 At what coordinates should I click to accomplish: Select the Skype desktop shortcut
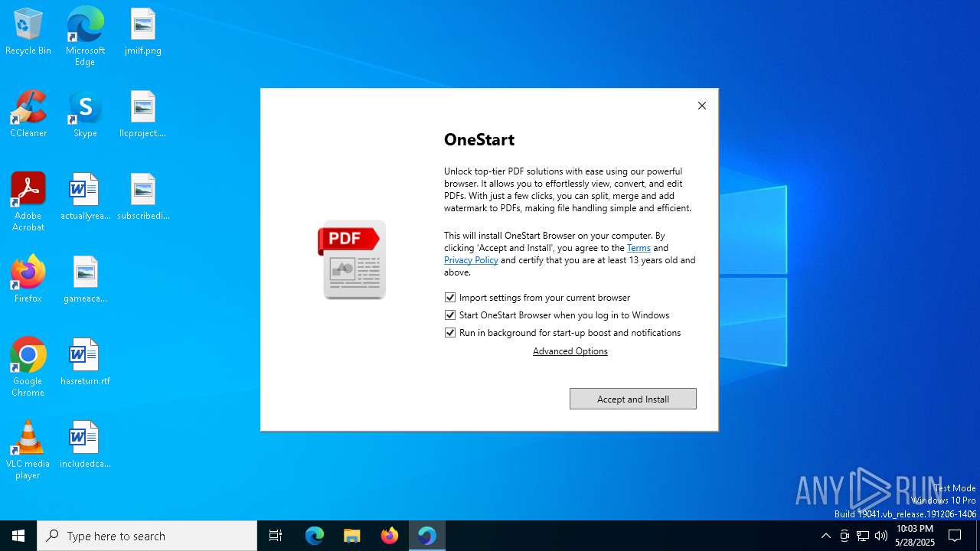[x=85, y=114]
